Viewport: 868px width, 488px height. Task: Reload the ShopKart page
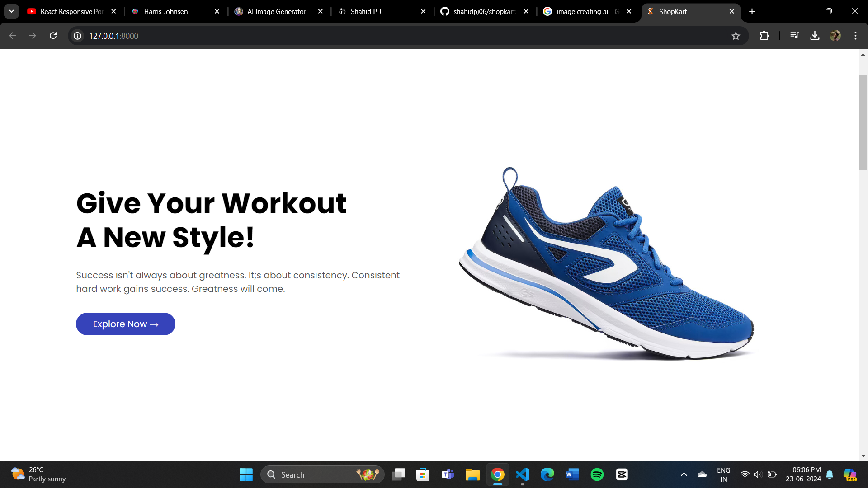(x=53, y=36)
